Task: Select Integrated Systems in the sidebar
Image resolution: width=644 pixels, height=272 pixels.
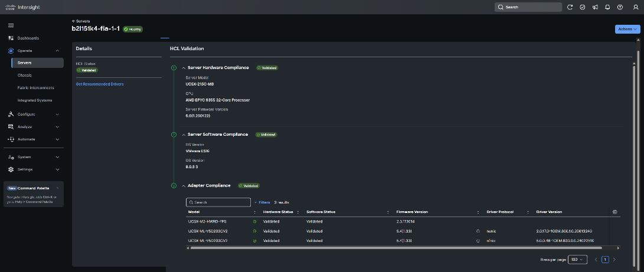Action: tap(34, 100)
